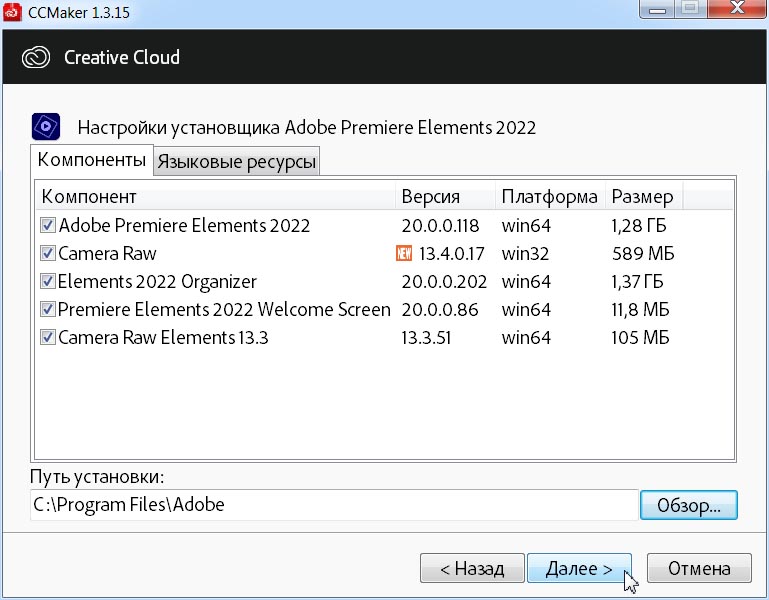Select the Adobe Premiere Elements 2022 row name
The width and height of the screenshot is (769, 600).
(184, 226)
